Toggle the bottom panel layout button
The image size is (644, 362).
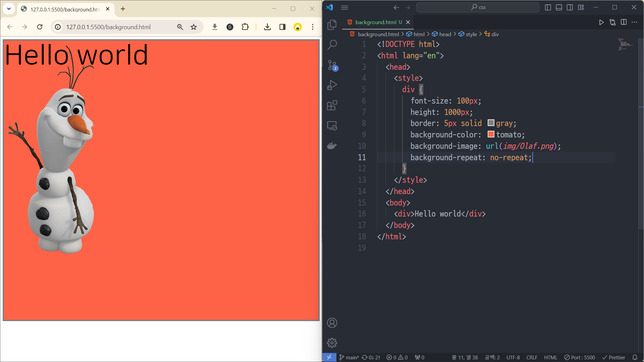[559, 7]
